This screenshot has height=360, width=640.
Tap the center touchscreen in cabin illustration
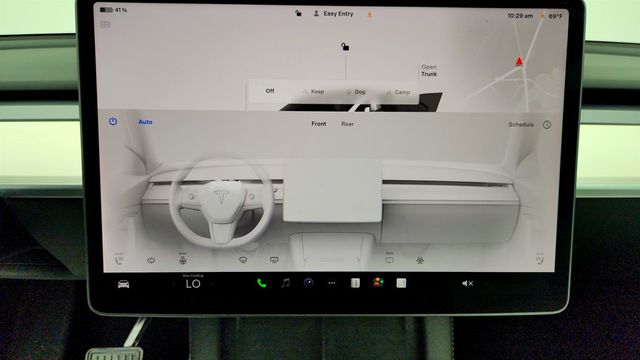[332, 190]
